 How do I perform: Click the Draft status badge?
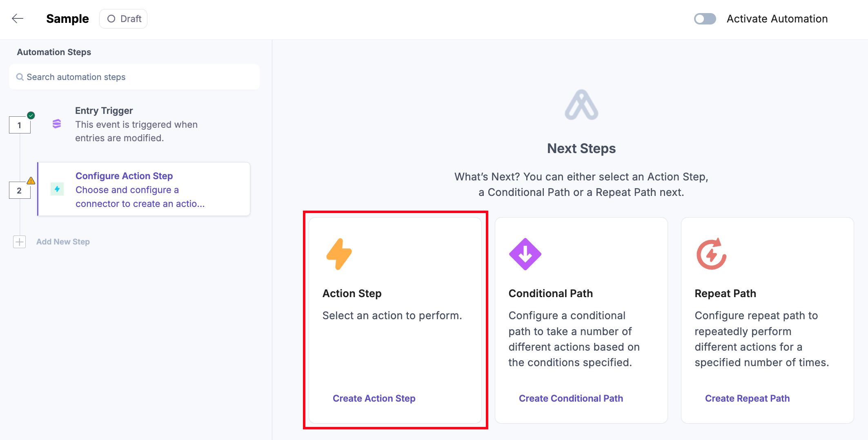pyautogui.click(x=123, y=19)
